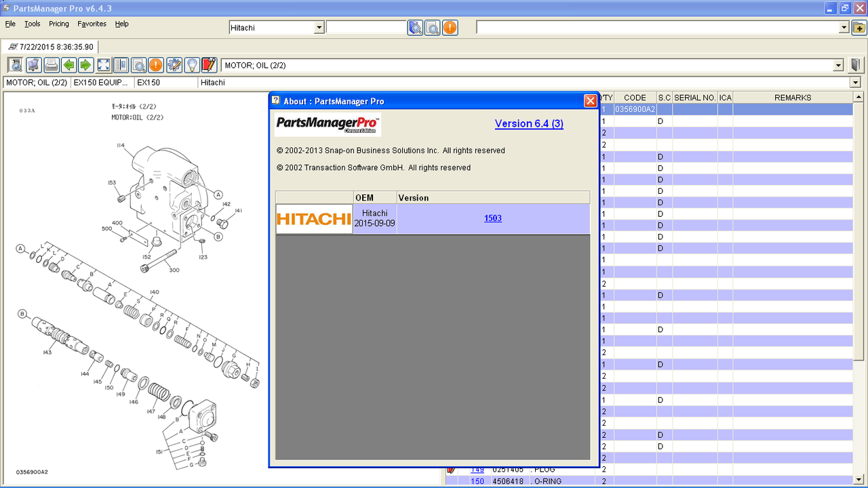The height and width of the screenshot is (488, 868).
Task: Click the blue search icon beside the top search field
Action: click(415, 28)
